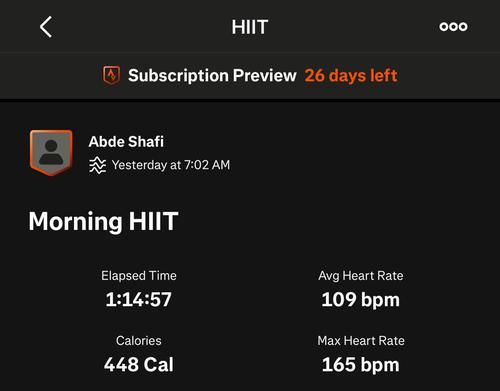Tap the HIIT activity type wave icon
This screenshot has width=500, height=391.
click(x=97, y=165)
